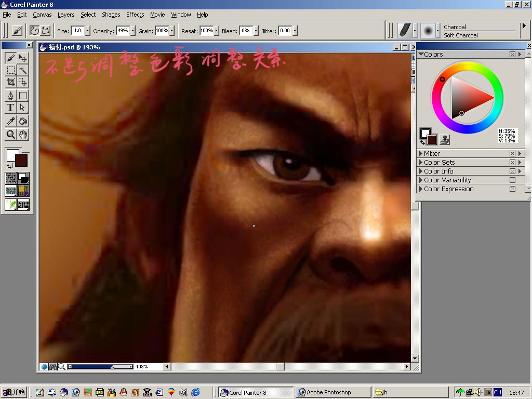Select the Paint Bucket tool
Screen dimensions: 532x399
(23, 121)
